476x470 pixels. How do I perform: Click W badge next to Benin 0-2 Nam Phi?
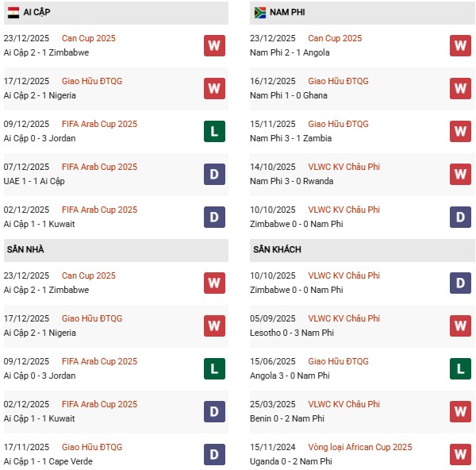point(460,411)
